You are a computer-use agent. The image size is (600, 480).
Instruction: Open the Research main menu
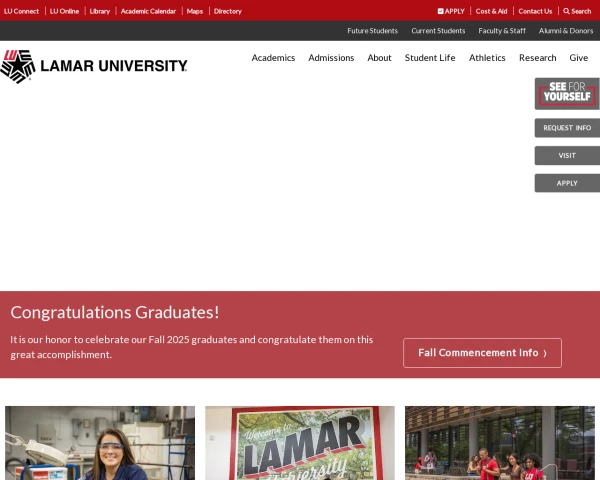click(538, 58)
